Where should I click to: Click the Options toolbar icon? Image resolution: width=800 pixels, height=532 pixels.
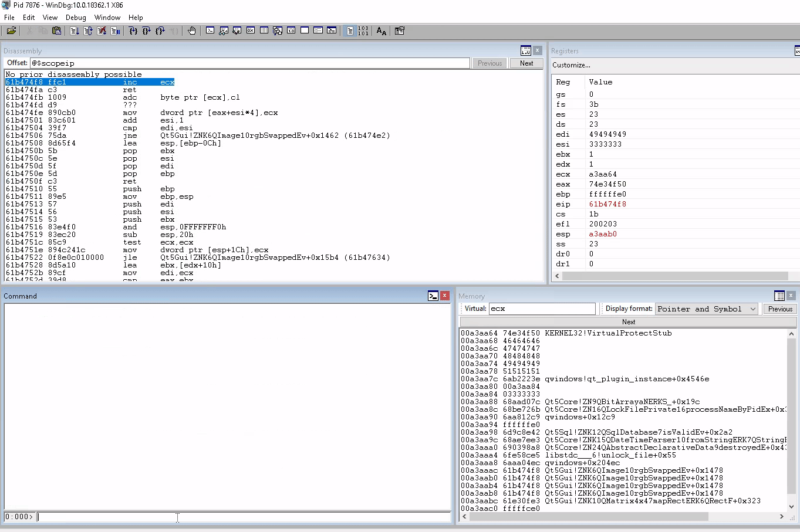coord(400,31)
